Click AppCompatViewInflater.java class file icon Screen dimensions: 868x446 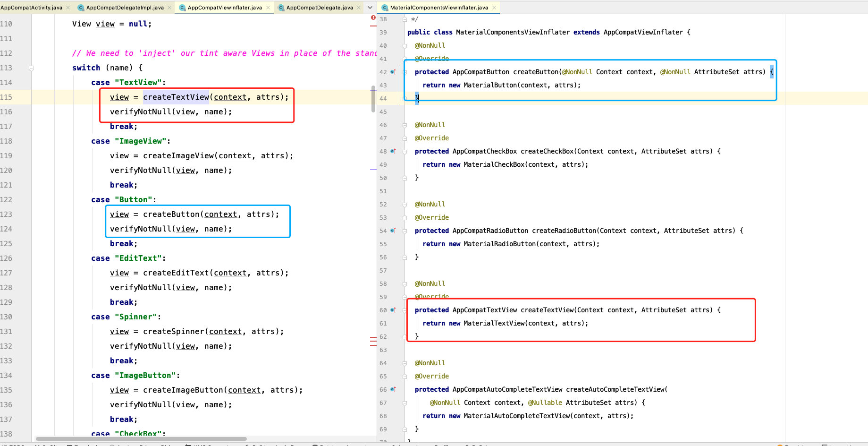pyautogui.click(x=182, y=8)
